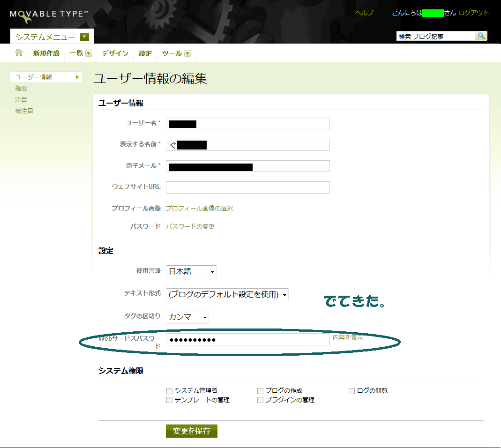
Task: Click the search magnifier icon button
Action: tap(481, 36)
